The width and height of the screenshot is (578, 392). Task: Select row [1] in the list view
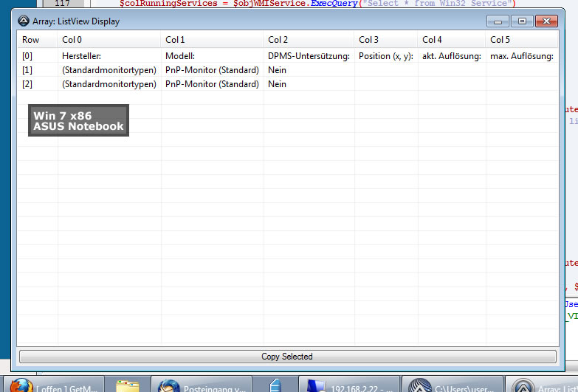pyautogui.click(x=27, y=70)
